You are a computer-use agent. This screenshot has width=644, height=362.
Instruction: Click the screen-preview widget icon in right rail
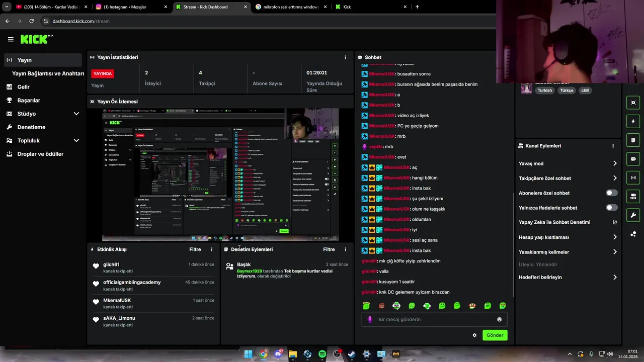633,103
